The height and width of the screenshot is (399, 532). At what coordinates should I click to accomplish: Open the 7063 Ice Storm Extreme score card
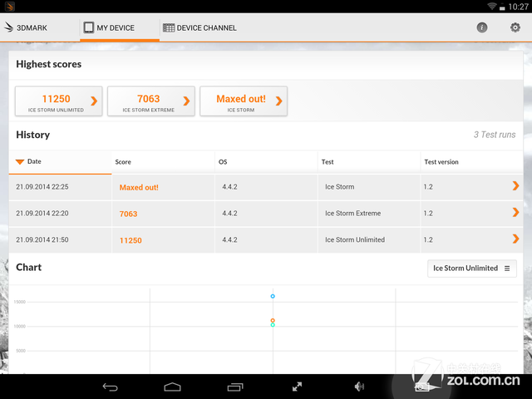151,101
